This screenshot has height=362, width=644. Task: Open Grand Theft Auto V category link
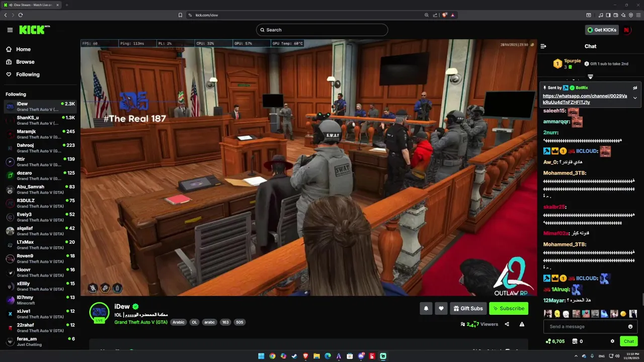point(141,322)
